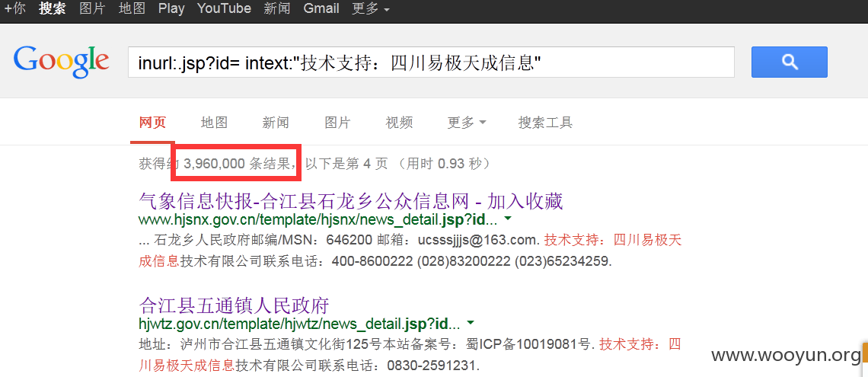Open Gmail in the top black bar
This screenshot has width=868, height=377.
pyautogui.click(x=321, y=8)
